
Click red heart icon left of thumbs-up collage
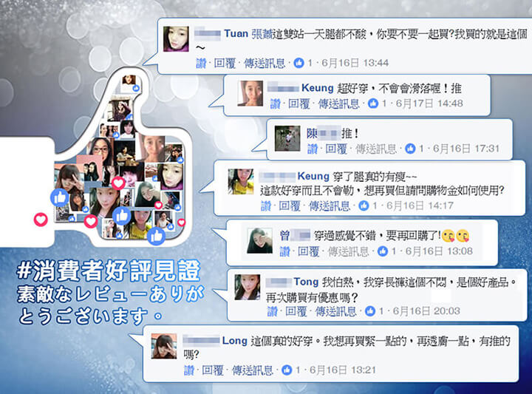click(x=41, y=220)
